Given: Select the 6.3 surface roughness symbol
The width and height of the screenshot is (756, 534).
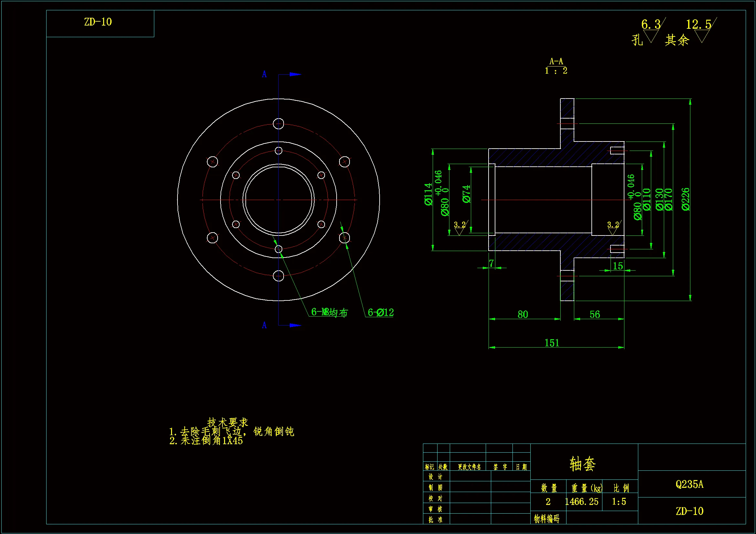Looking at the screenshot, I should 651,25.
